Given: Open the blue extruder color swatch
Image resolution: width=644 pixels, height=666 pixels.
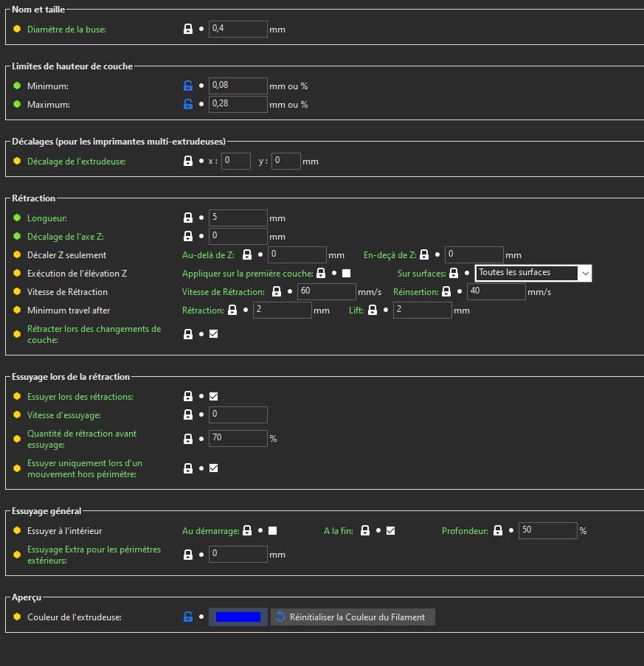Looking at the screenshot, I should tap(238, 617).
